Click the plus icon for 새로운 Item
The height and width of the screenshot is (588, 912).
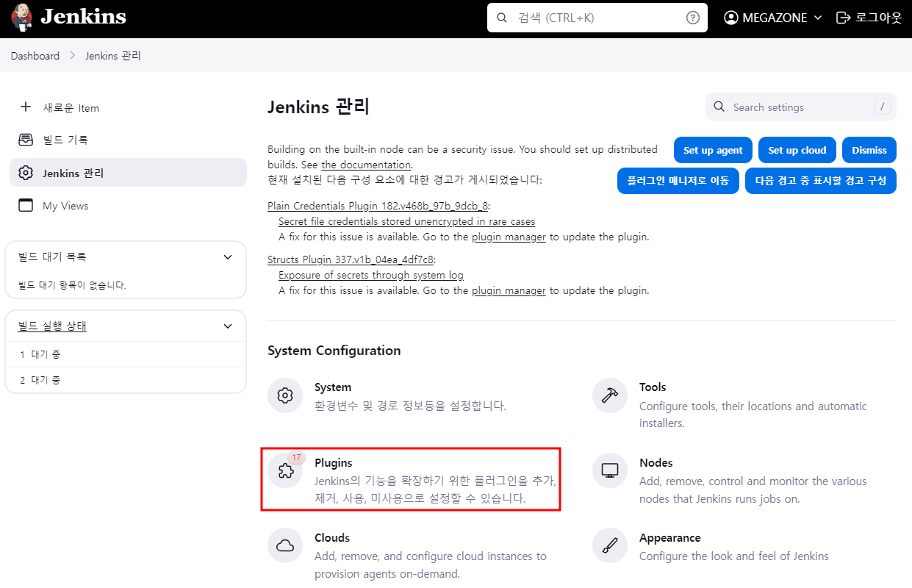[26, 107]
